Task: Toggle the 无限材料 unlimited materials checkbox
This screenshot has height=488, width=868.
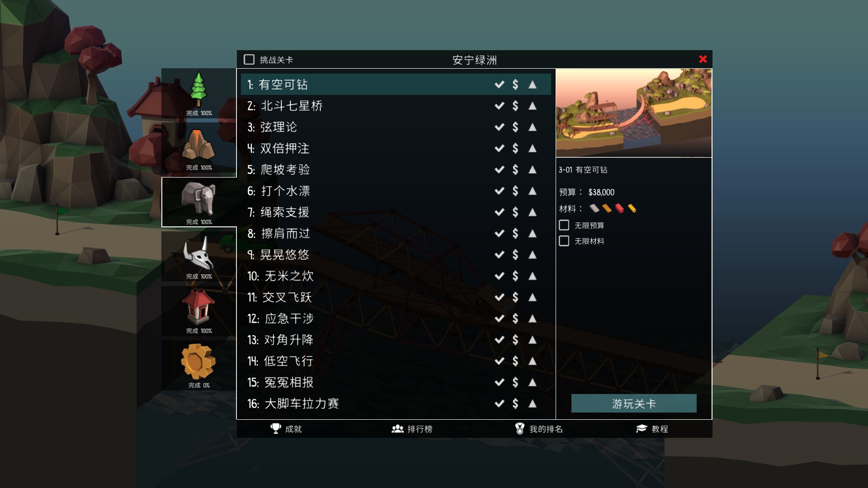Action: [564, 241]
